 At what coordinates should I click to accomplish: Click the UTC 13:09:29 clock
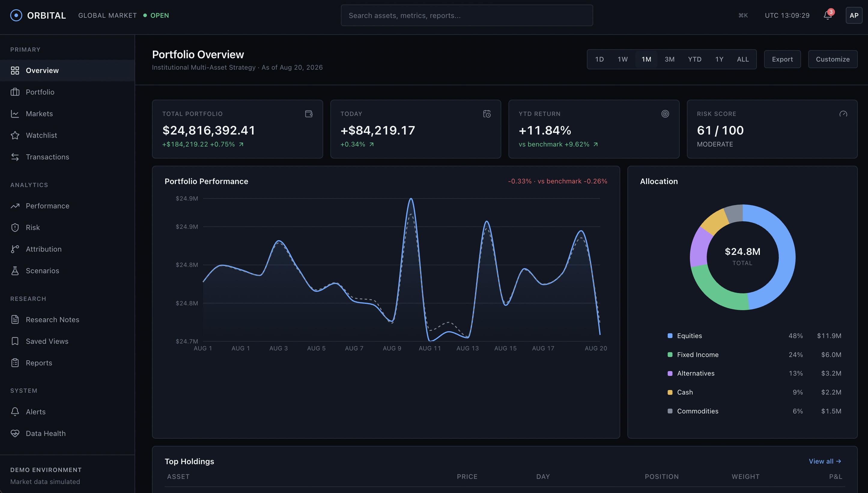click(x=787, y=16)
